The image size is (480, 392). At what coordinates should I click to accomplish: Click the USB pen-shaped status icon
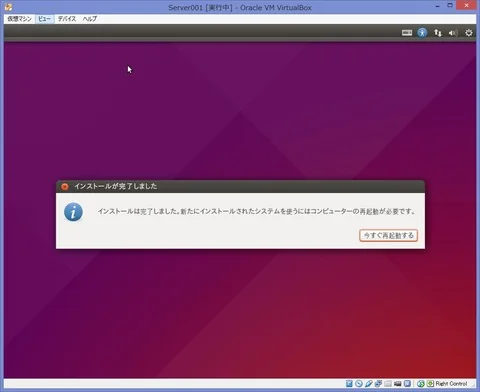point(369,384)
